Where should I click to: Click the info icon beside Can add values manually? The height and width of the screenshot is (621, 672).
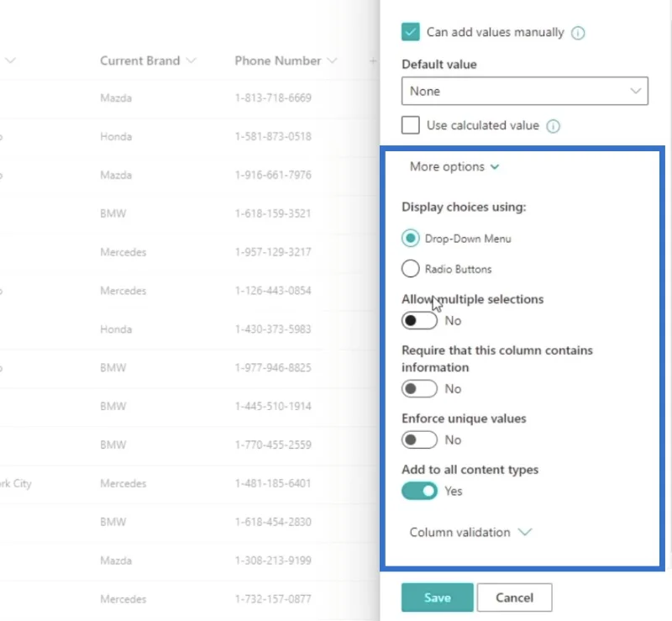pyautogui.click(x=578, y=33)
